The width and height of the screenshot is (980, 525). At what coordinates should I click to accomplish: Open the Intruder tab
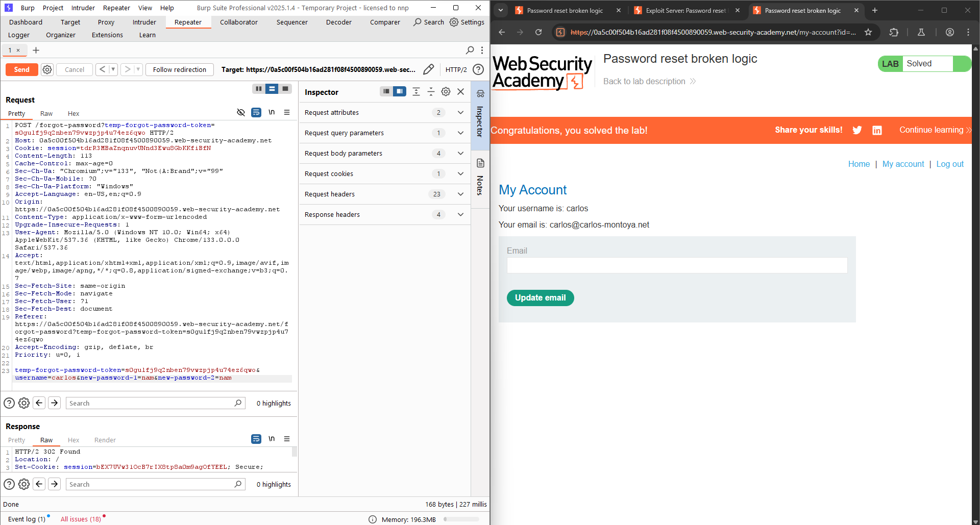tap(144, 22)
